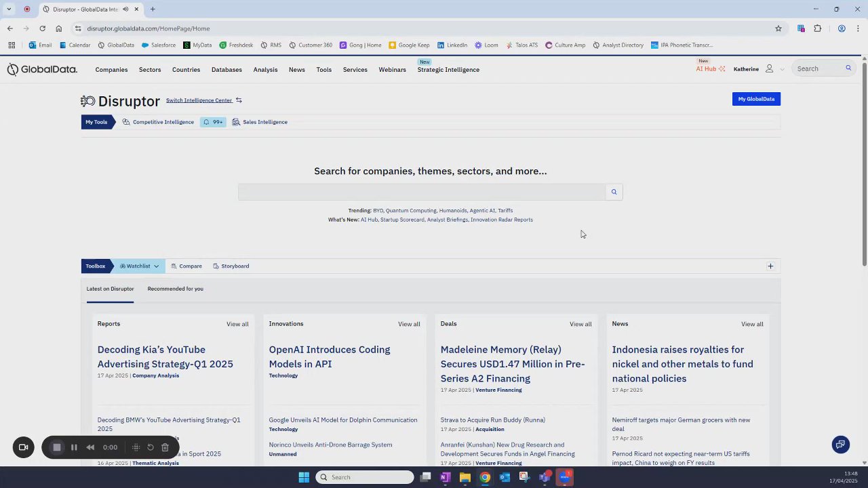Image resolution: width=868 pixels, height=488 pixels.
Task: Go to the browser home page
Action: click(59, 28)
